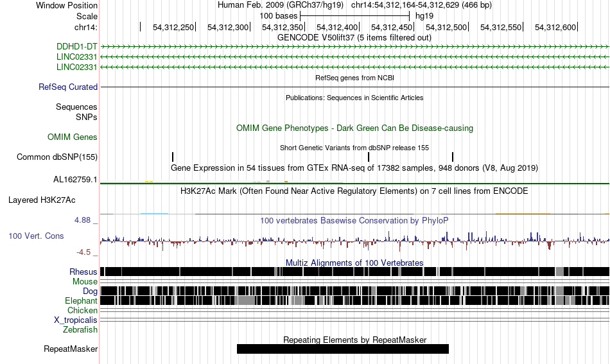Viewport: 610px width, 364px height.
Task: Click the GTEx Gene Expression track title
Action: (x=354, y=168)
